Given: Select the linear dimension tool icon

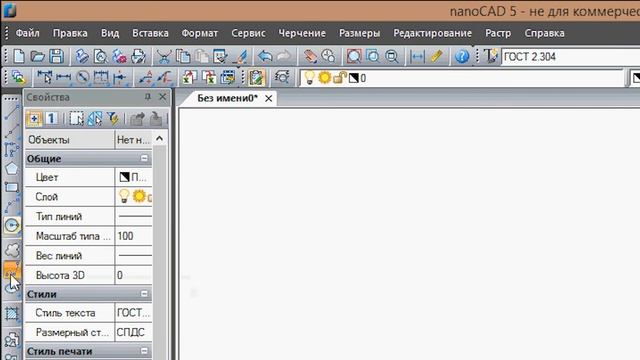Looking at the screenshot, I should (x=63, y=77).
